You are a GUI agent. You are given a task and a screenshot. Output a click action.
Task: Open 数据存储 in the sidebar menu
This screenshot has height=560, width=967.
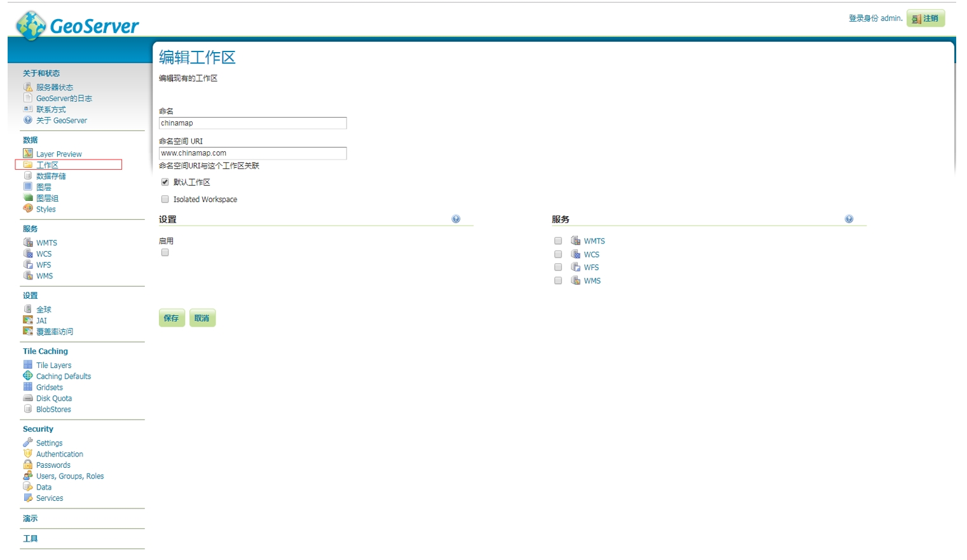[51, 176]
